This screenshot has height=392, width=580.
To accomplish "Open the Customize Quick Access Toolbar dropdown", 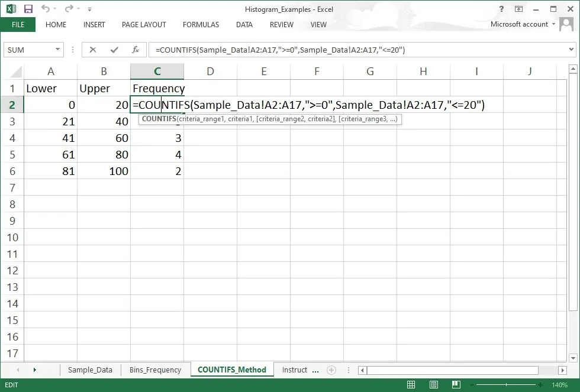I will pyautogui.click(x=89, y=9).
